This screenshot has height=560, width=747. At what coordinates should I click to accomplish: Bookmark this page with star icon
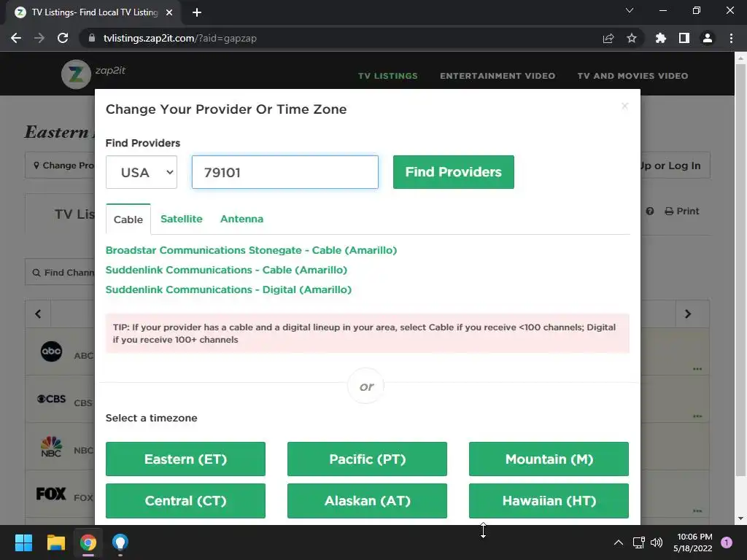point(632,38)
